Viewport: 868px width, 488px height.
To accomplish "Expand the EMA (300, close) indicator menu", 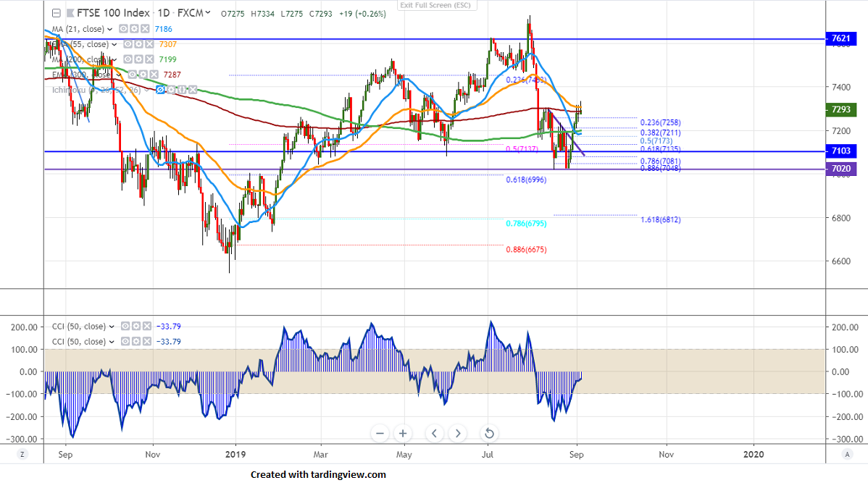I will 119,75.
